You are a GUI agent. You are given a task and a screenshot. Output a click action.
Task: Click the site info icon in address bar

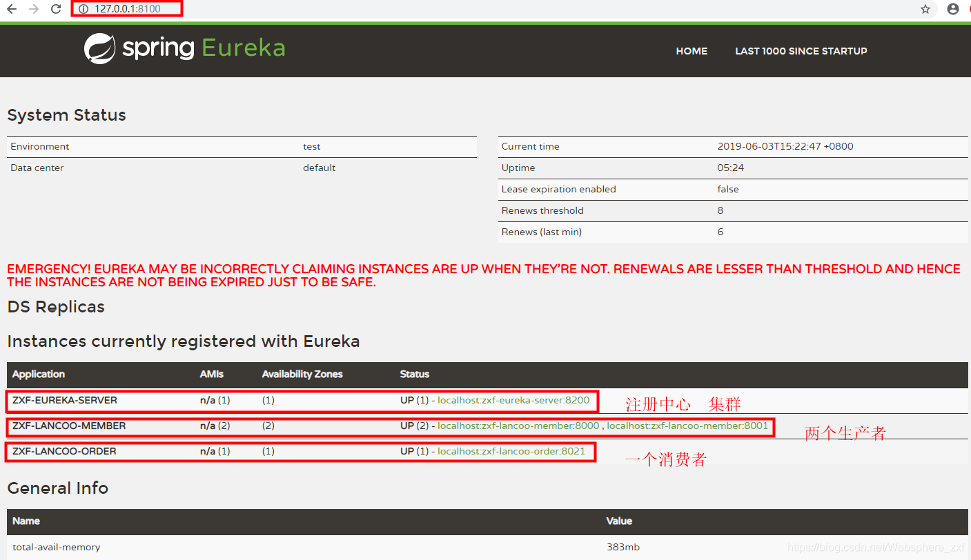coord(84,9)
